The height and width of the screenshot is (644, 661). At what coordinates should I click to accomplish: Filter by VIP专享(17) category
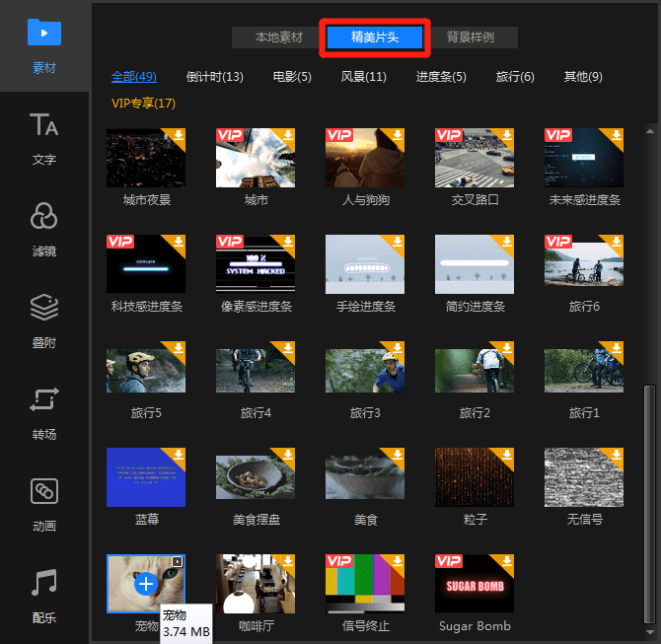[x=143, y=104]
